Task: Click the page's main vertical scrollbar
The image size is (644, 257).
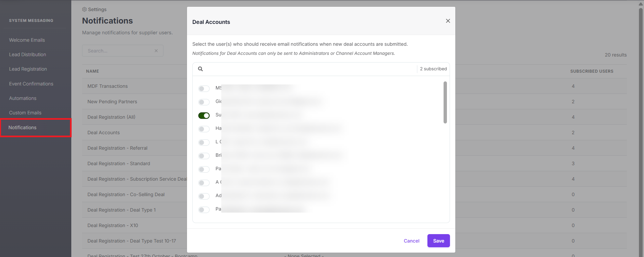Action: pyautogui.click(x=641, y=131)
